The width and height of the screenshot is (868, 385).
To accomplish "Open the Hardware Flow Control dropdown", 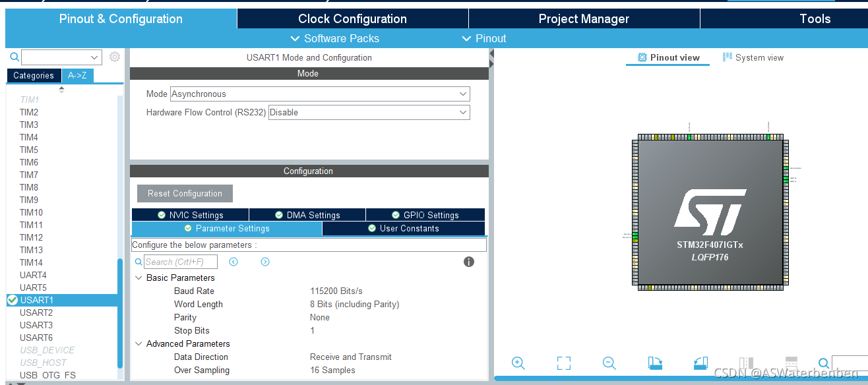I will pos(369,113).
